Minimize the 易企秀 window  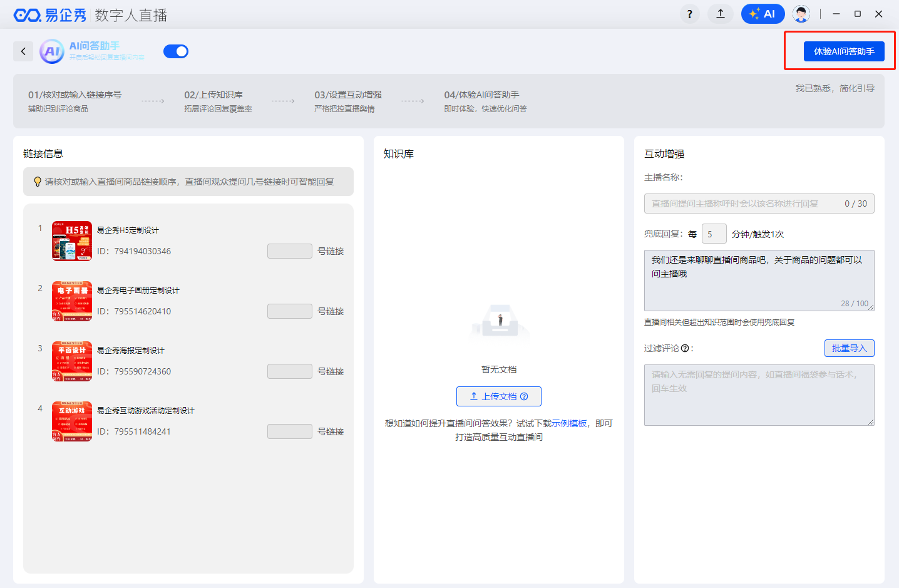(836, 14)
